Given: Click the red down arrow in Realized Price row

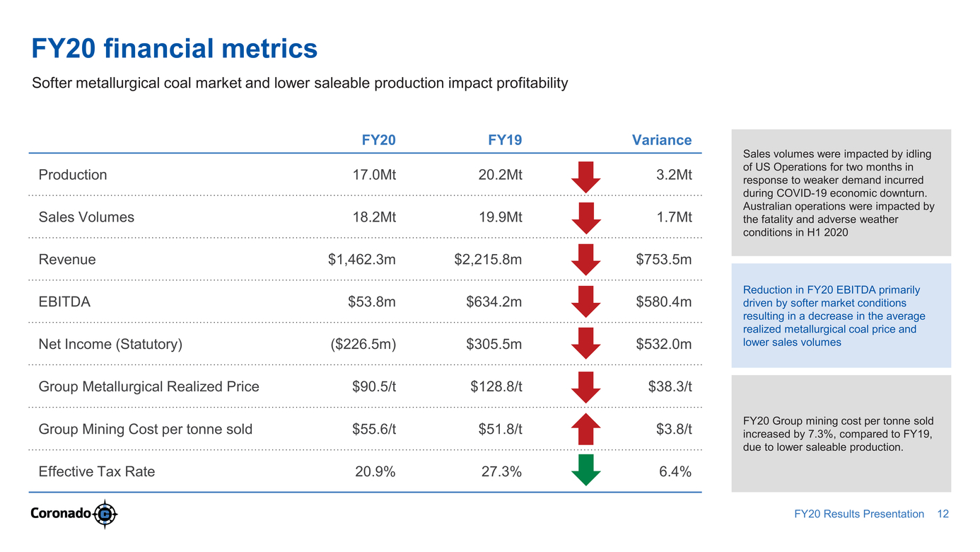Looking at the screenshot, I should [585, 387].
